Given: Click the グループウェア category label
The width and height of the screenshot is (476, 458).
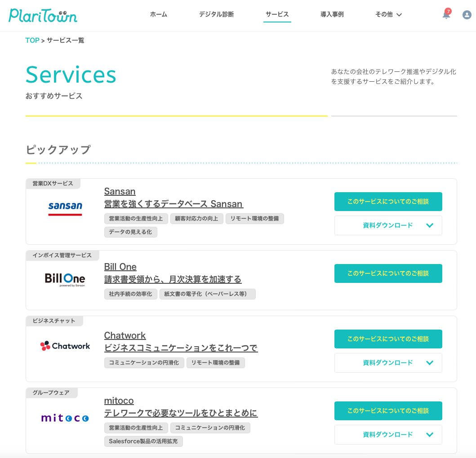Looking at the screenshot, I should pyautogui.click(x=51, y=393).
